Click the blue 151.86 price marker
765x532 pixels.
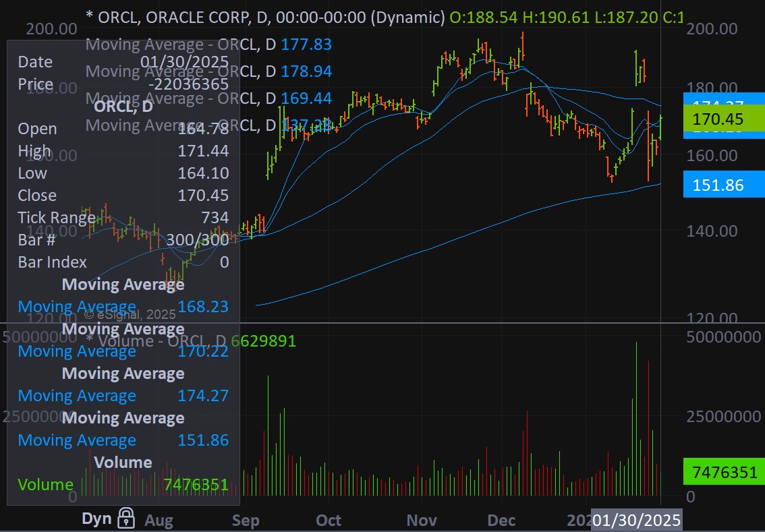click(x=724, y=185)
